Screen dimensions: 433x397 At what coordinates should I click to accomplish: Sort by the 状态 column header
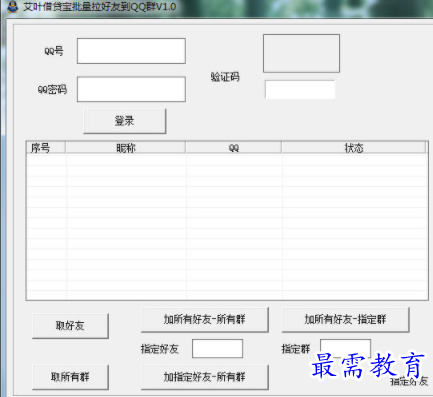[354, 148]
